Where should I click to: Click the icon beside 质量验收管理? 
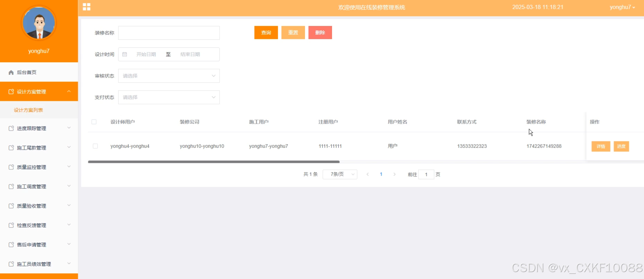click(11, 206)
